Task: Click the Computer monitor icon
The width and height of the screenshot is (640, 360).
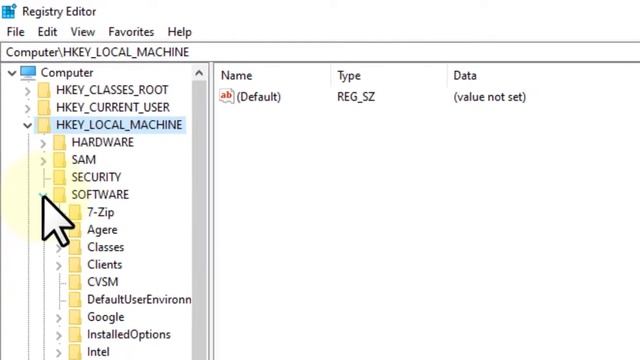Action: click(x=28, y=73)
